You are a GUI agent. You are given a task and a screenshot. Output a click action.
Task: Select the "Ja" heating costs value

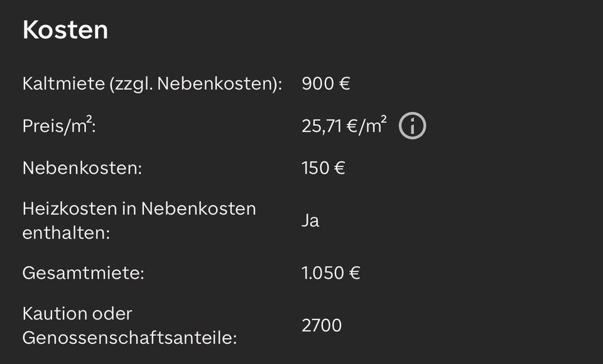tap(310, 221)
